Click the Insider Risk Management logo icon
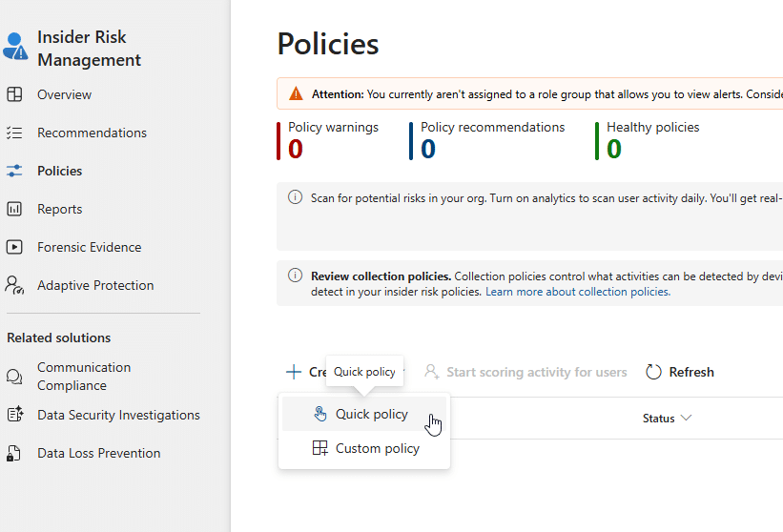 click(15, 47)
